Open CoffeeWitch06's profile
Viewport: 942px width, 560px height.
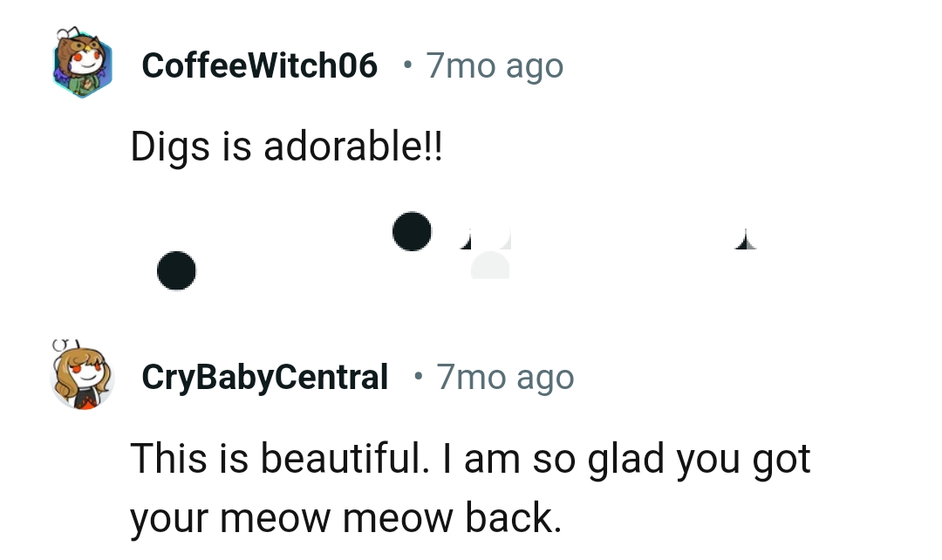coord(259,65)
